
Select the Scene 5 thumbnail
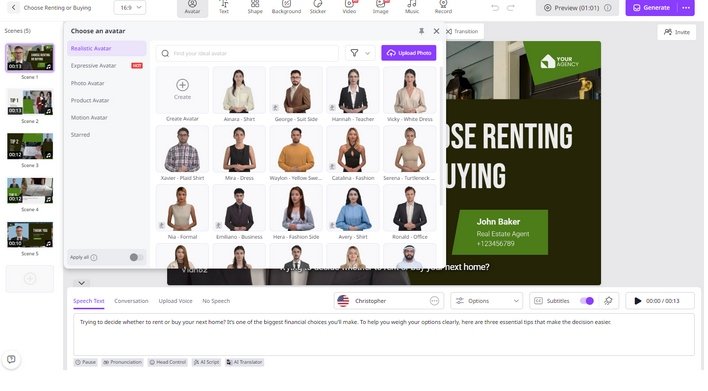click(x=30, y=234)
